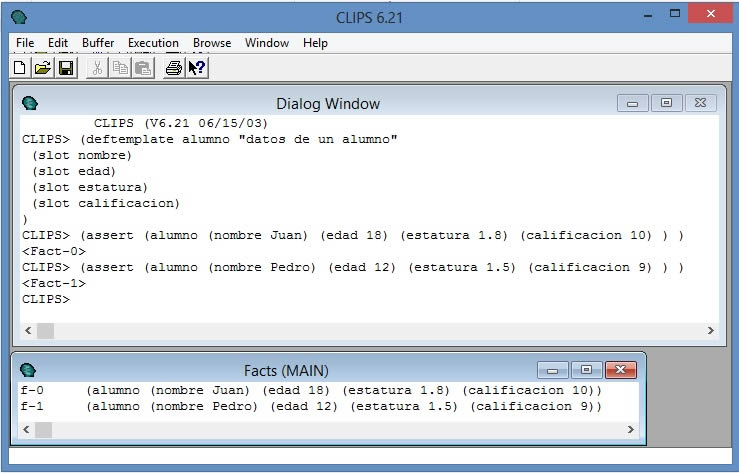This screenshot has width=739, height=473.
Task: Open the Window menu
Action: 267,43
